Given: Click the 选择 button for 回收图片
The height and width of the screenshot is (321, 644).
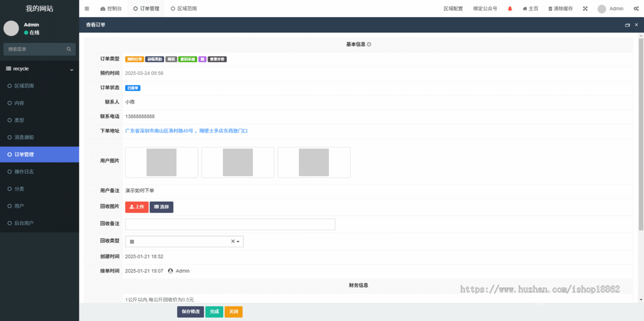Looking at the screenshot, I should click(162, 207).
